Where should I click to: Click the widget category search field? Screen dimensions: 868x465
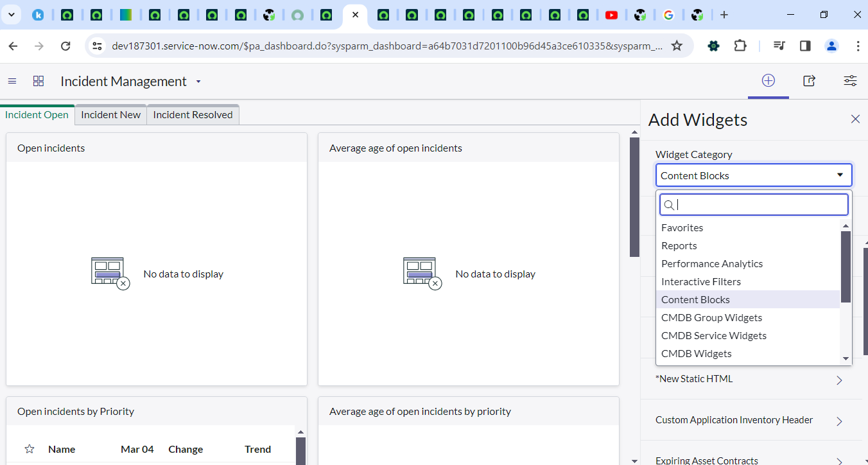tap(754, 205)
